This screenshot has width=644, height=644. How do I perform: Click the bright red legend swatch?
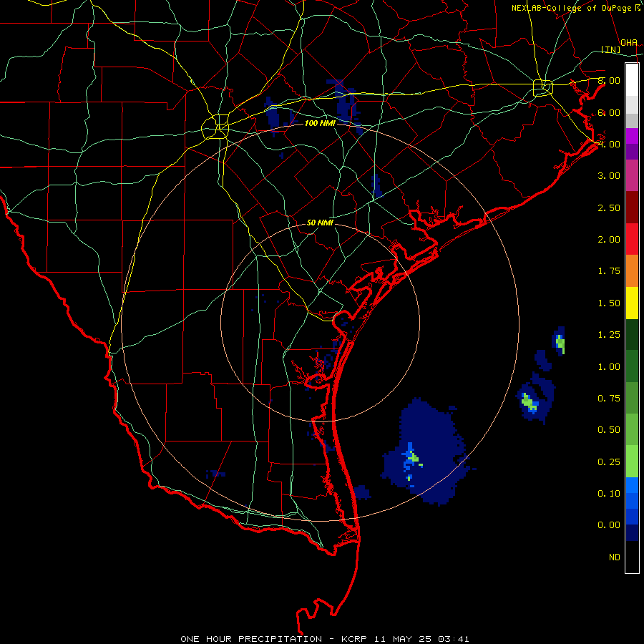632,239
